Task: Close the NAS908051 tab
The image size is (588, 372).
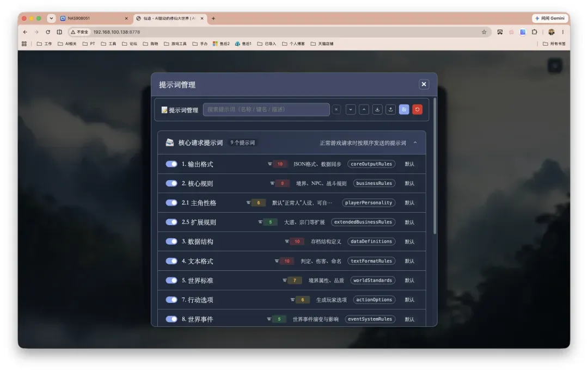Action: [126, 18]
